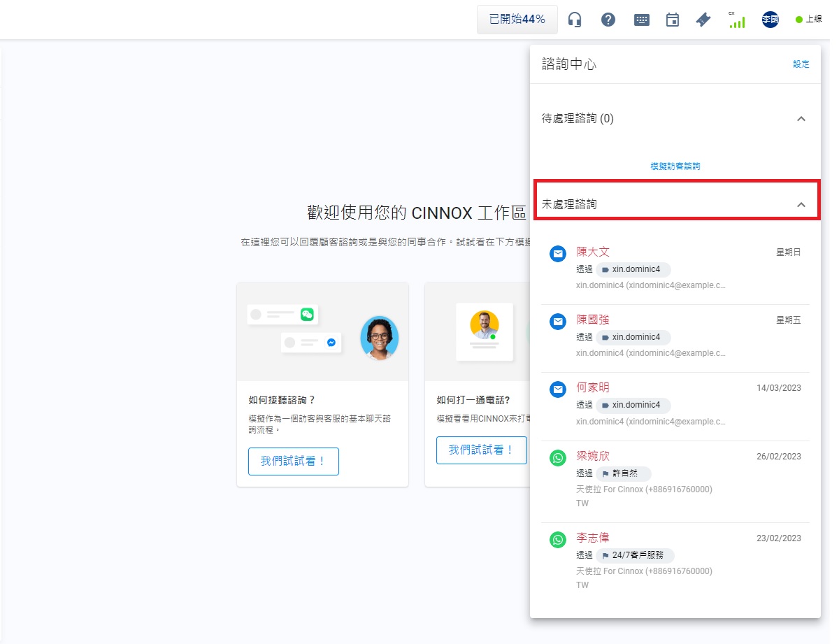Viewport: 839px width, 644px height.
Task: Click the Messenger icon in tutorial illustration
Action: click(x=331, y=343)
